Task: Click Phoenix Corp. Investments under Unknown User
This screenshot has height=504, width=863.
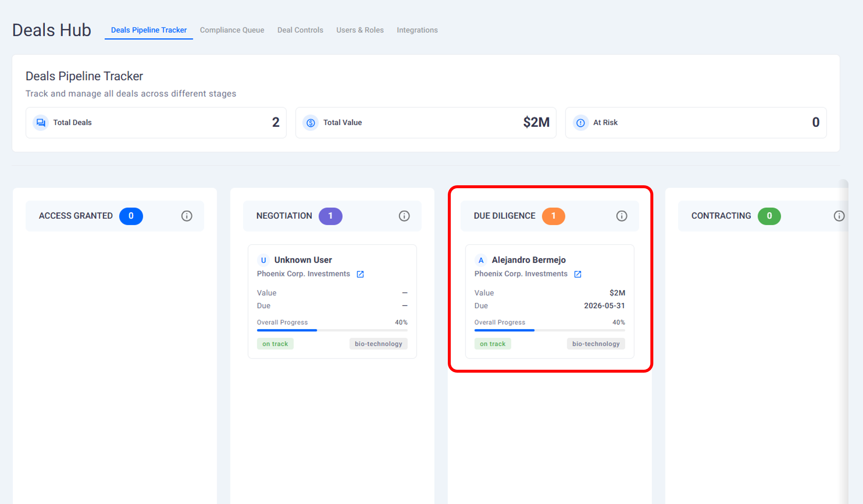Action: point(303,274)
